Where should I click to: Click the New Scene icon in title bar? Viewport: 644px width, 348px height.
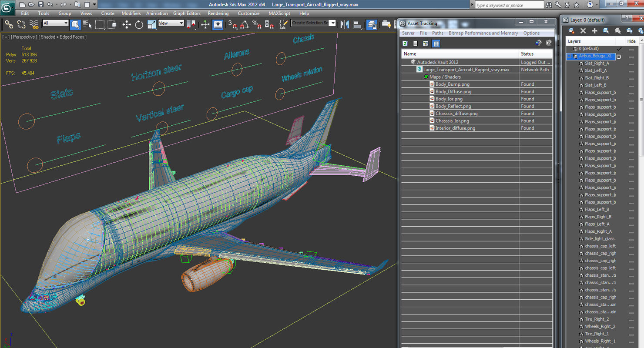[22, 4]
